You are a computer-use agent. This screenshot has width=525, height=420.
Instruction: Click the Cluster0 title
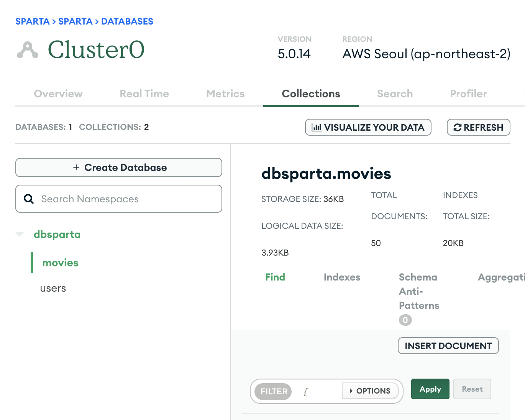pos(96,50)
